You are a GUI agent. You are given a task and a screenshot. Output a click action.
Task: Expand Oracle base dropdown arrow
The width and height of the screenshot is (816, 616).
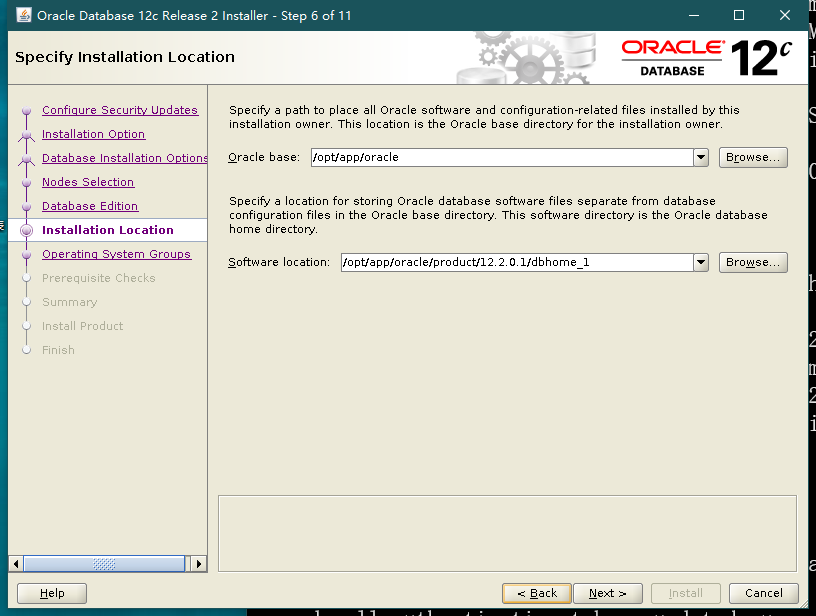point(701,157)
